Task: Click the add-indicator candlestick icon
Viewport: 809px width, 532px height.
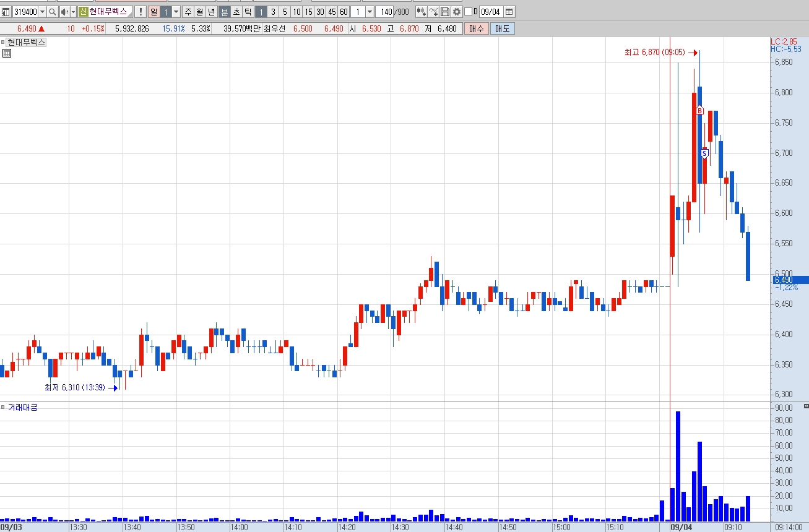Action: click(x=421, y=12)
